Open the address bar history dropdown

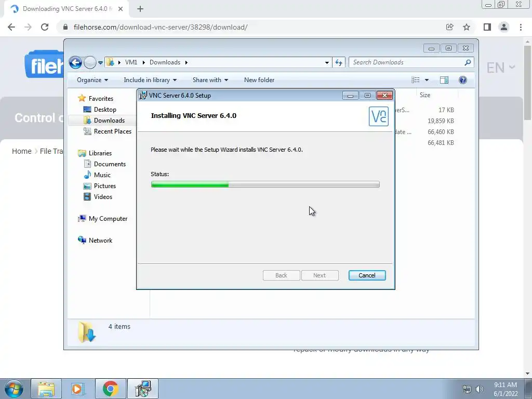[327, 62]
